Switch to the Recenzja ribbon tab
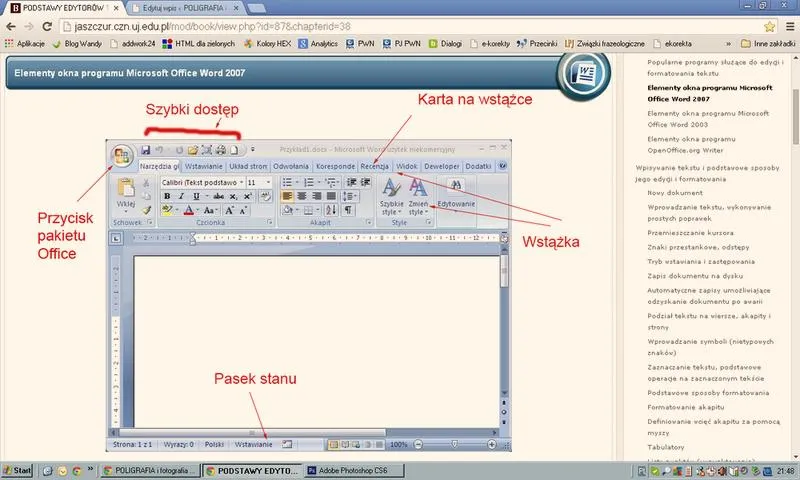Screen dimensions: 800x480 tap(374, 166)
